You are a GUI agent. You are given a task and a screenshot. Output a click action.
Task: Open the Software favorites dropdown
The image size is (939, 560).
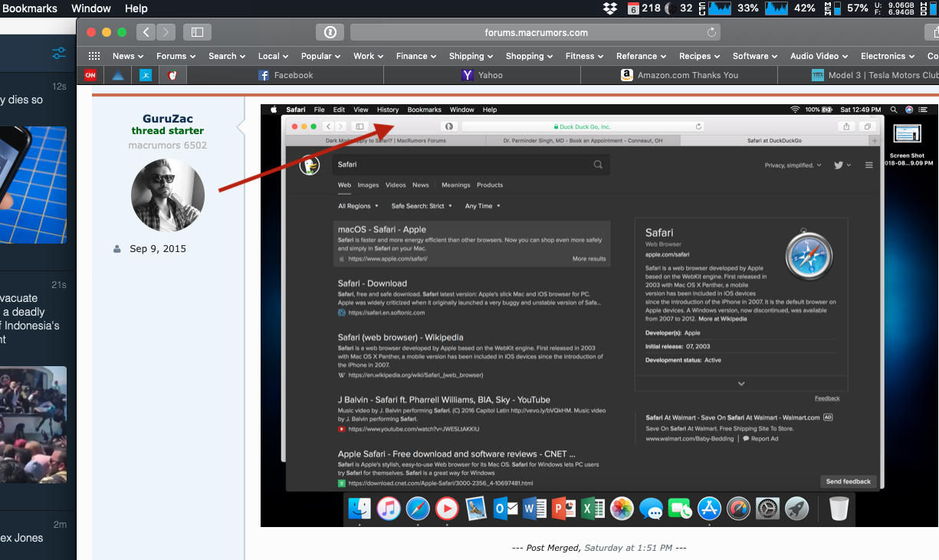(756, 56)
